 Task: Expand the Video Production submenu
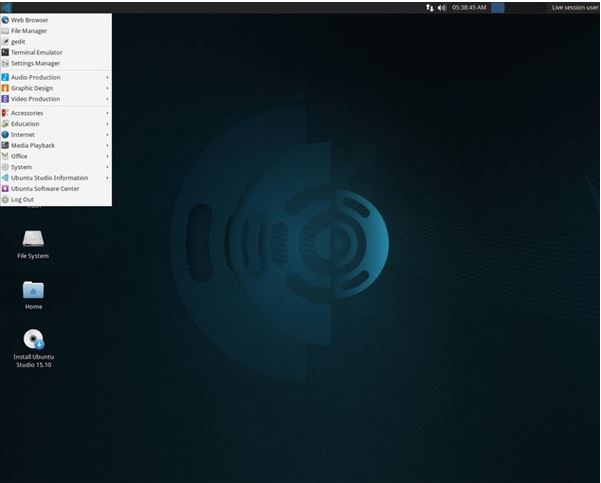(107, 99)
